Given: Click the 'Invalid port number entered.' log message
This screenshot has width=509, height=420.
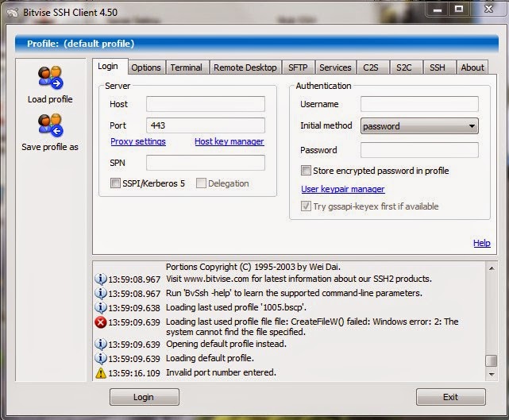Looking at the screenshot, I should click(221, 372).
